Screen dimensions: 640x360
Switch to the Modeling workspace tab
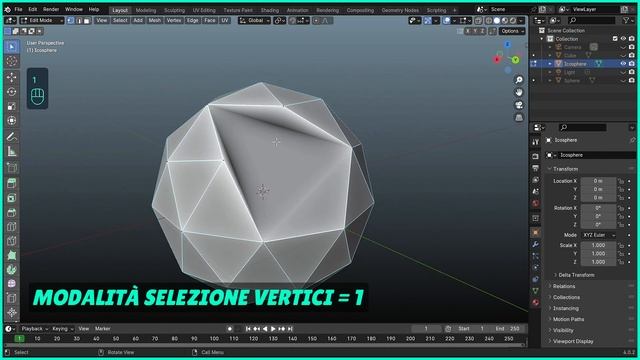[146, 10]
